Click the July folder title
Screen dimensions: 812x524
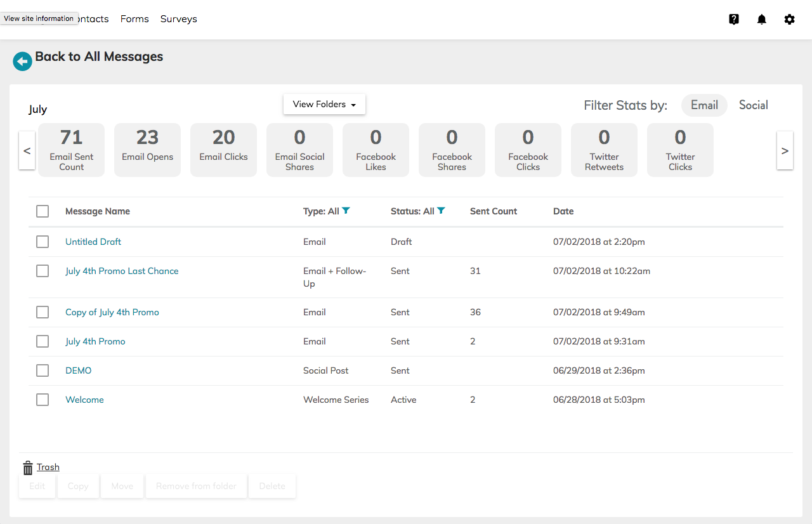(38, 109)
